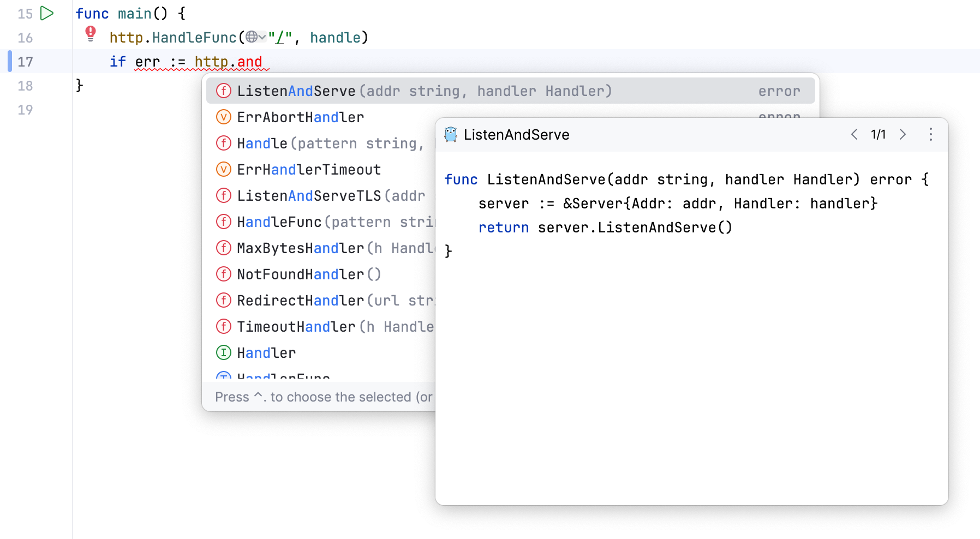Go to next definition in popup
Viewport: 980px width, 539px height.
click(x=903, y=135)
